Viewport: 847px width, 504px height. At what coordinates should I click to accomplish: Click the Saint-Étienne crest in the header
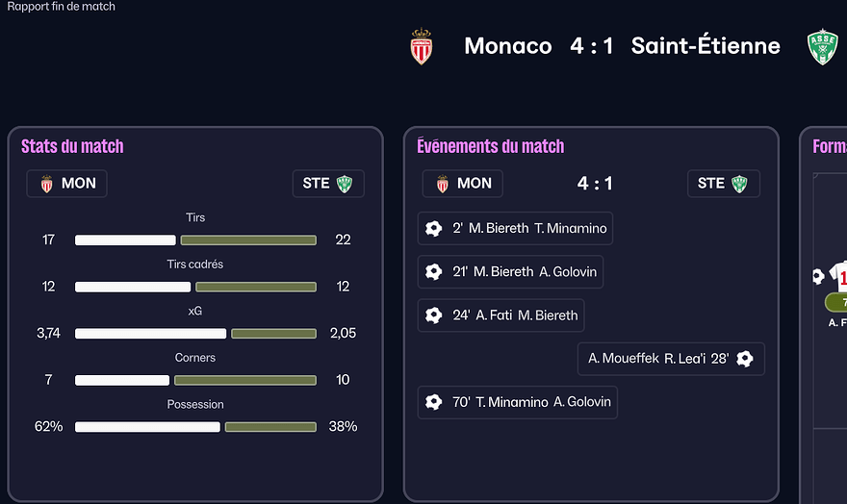[x=822, y=47]
